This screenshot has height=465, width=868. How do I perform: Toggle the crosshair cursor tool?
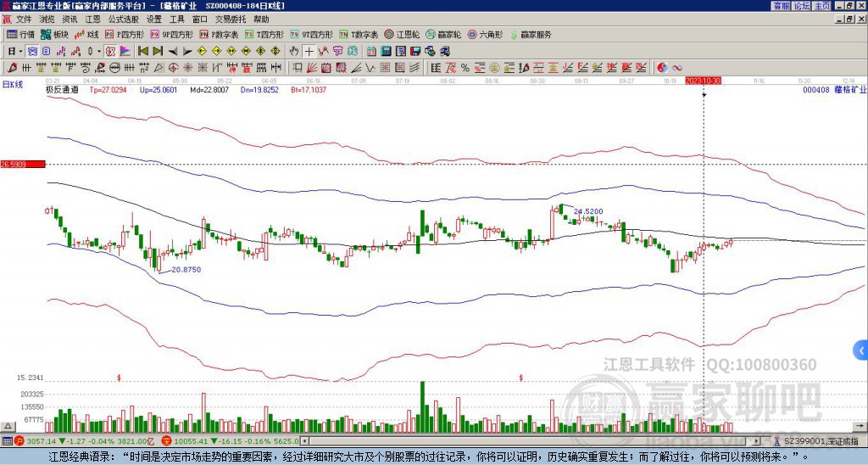tap(309, 51)
